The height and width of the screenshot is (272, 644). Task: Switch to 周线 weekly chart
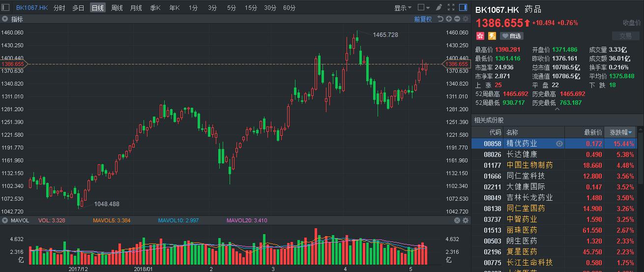[x=117, y=8]
